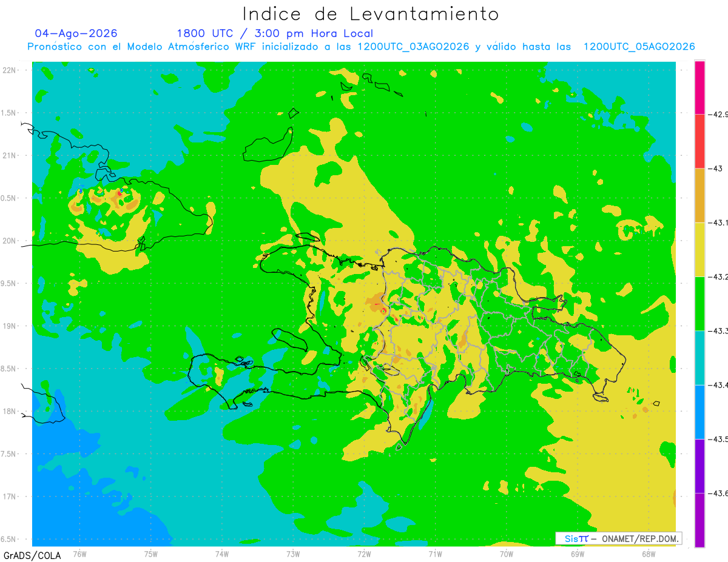This screenshot has height=562, width=728.
Task: Click latitude label "22N"
Action: (x=10, y=70)
